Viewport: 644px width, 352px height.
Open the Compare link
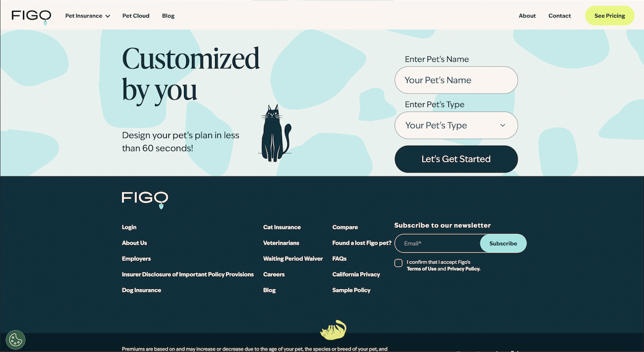coord(345,227)
